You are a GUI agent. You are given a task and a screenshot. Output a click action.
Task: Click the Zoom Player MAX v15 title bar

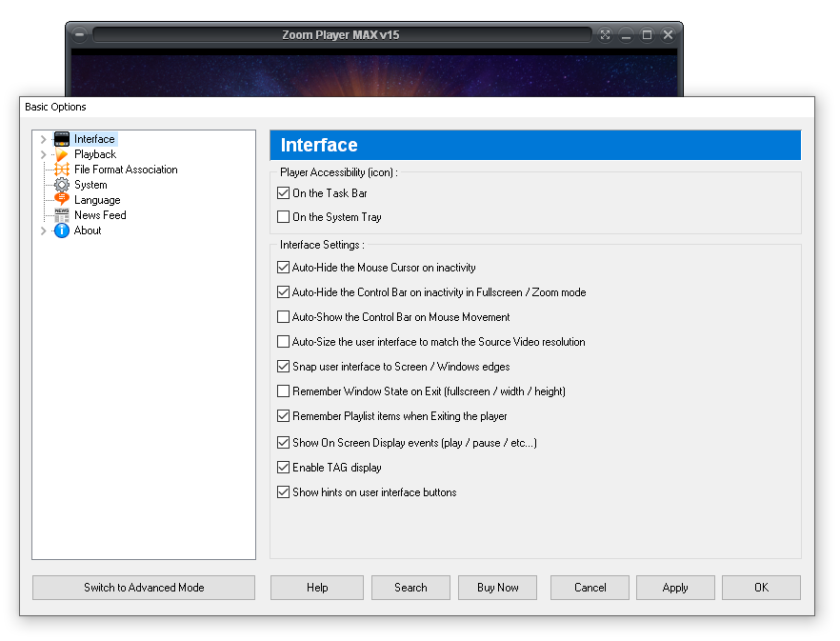[341, 35]
